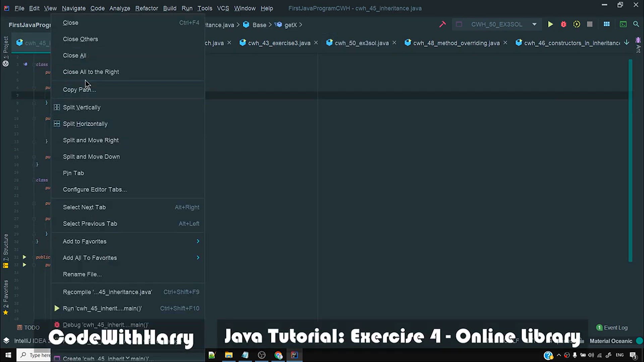
Task: Open the VCS menu
Action: tap(223, 8)
